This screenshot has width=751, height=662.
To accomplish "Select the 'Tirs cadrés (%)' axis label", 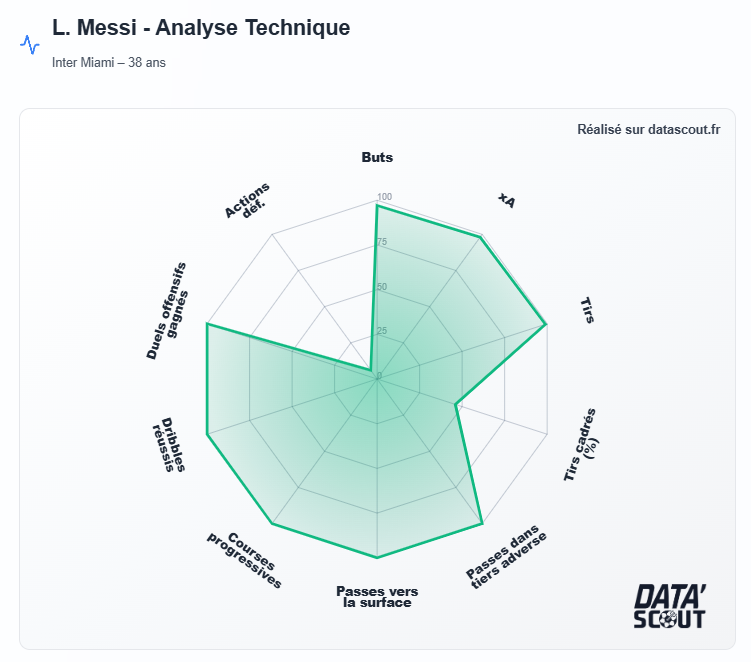I will coord(581,445).
